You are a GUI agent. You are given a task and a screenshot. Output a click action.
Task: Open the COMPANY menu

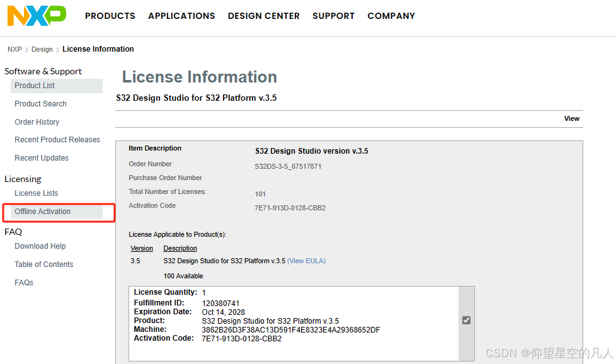[x=391, y=16]
